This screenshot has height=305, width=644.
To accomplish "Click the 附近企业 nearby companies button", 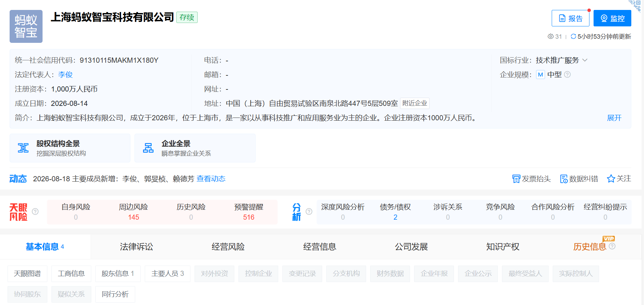I will click(x=414, y=103).
